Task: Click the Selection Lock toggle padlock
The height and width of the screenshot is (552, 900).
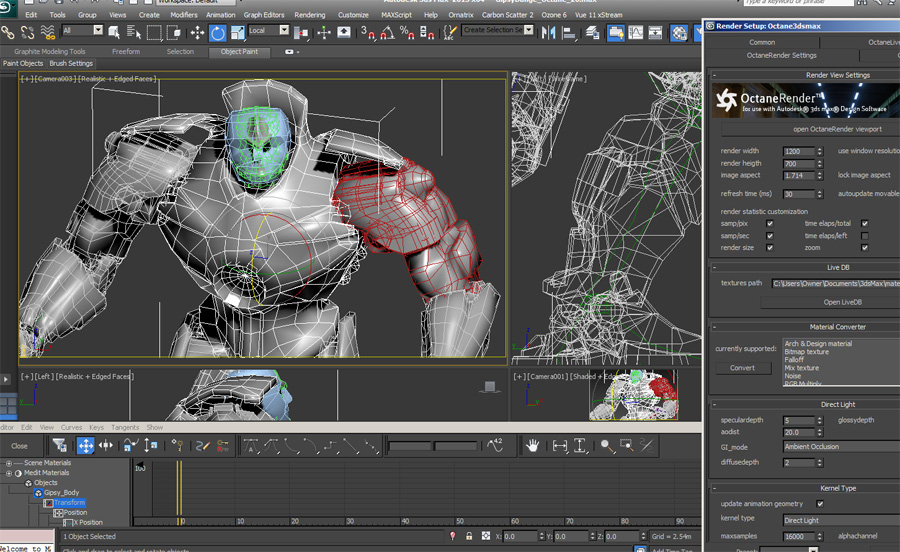Action: (469, 536)
